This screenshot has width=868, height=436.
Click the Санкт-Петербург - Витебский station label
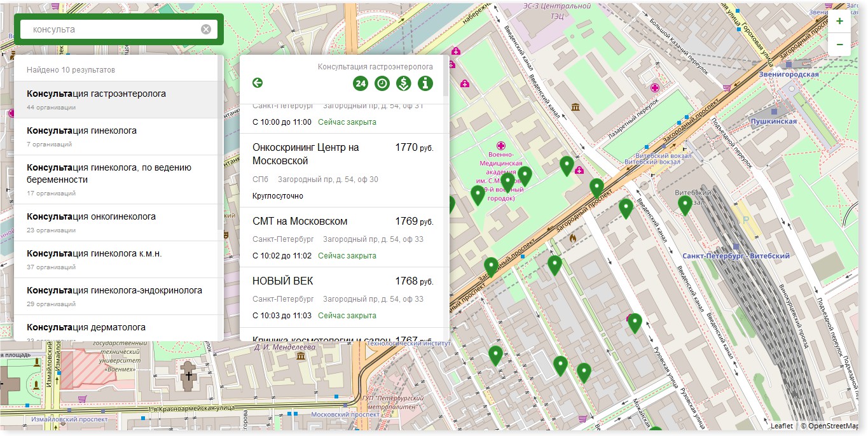(736, 256)
